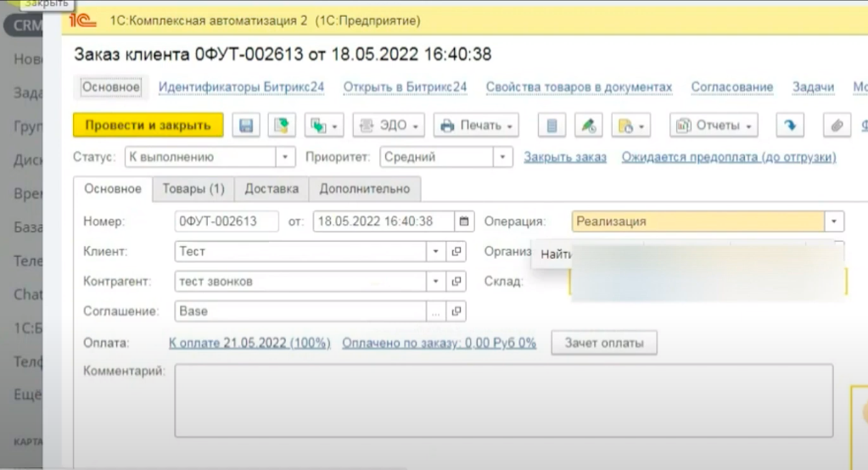Click the Оплачено по заказу link

(x=439, y=344)
